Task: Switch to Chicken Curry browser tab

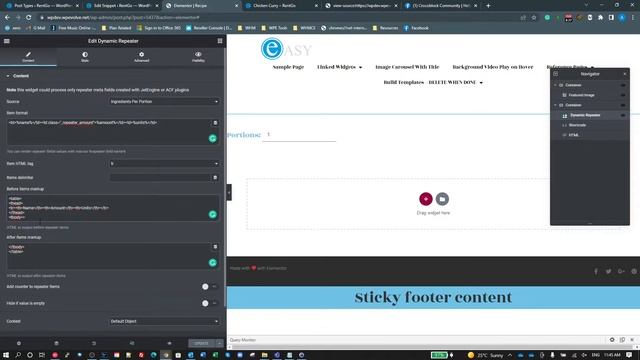Action: coord(281,6)
